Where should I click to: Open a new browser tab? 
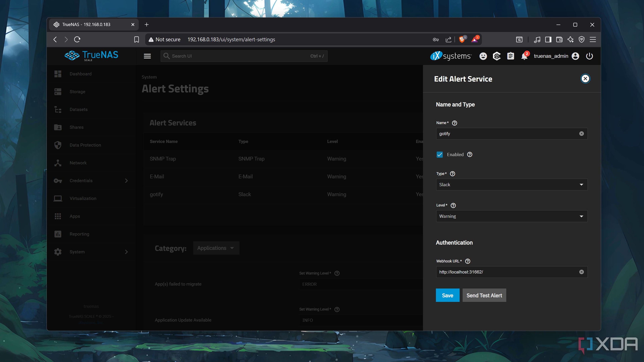pyautogui.click(x=147, y=24)
